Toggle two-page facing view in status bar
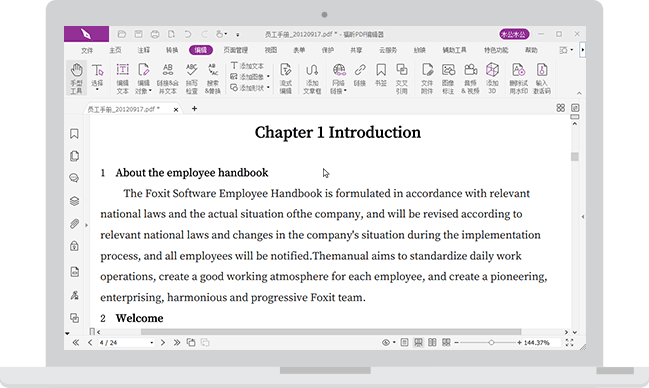The image size is (649, 388). point(432,342)
